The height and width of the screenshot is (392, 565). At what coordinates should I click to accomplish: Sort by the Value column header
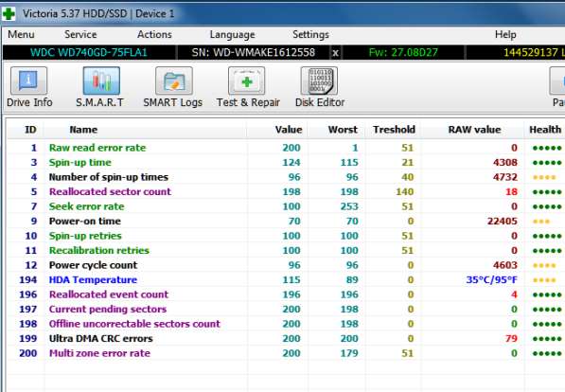coord(289,130)
